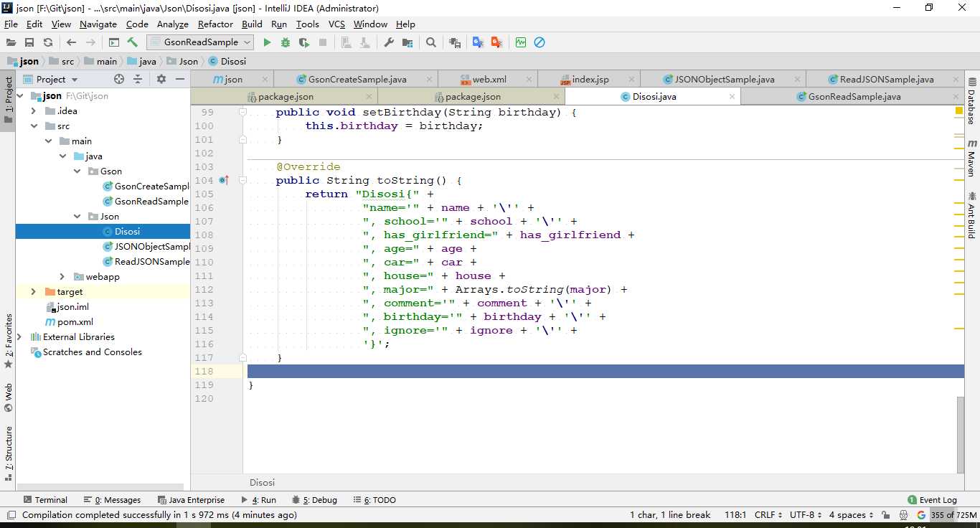Close the Disosi.java tab
This screenshot has width=980, height=528.
click(x=732, y=96)
